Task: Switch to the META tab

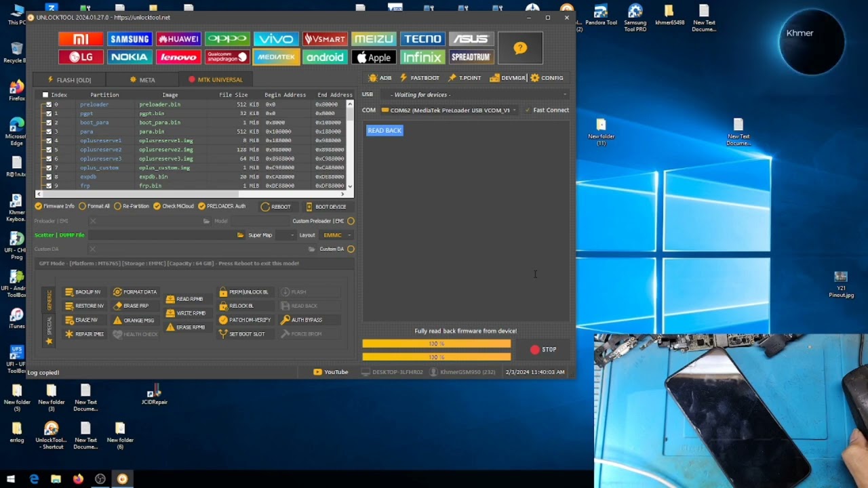Action: coord(142,80)
